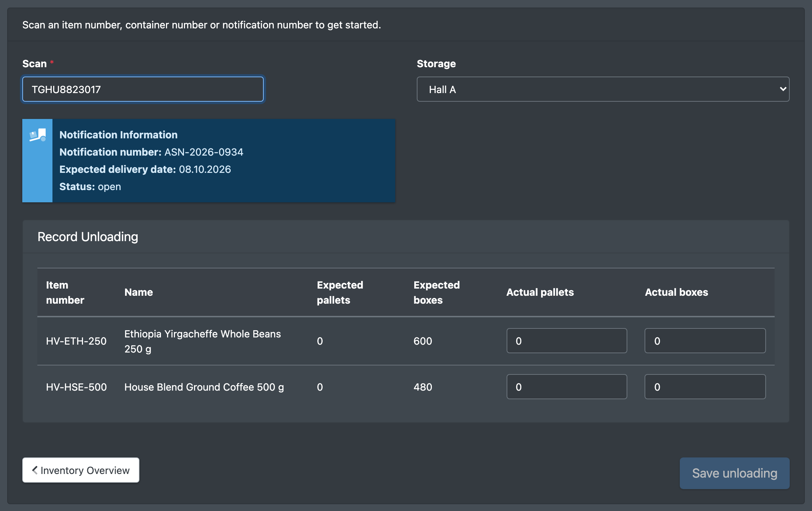Viewport: 812px width, 511px height.
Task: Click the Item number column header
Action: click(x=65, y=292)
